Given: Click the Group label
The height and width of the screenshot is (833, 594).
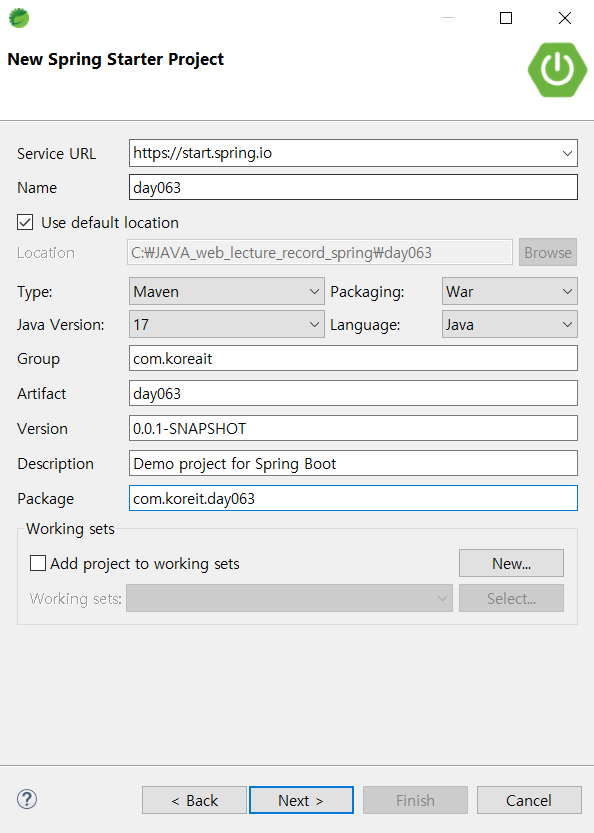Looking at the screenshot, I should coord(38,359).
